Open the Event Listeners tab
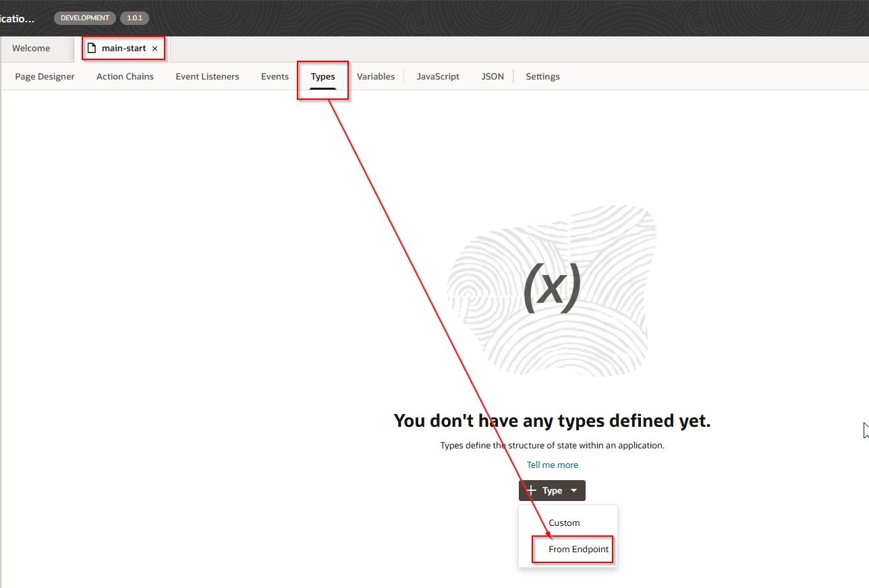 pyautogui.click(x=207, y=76)
